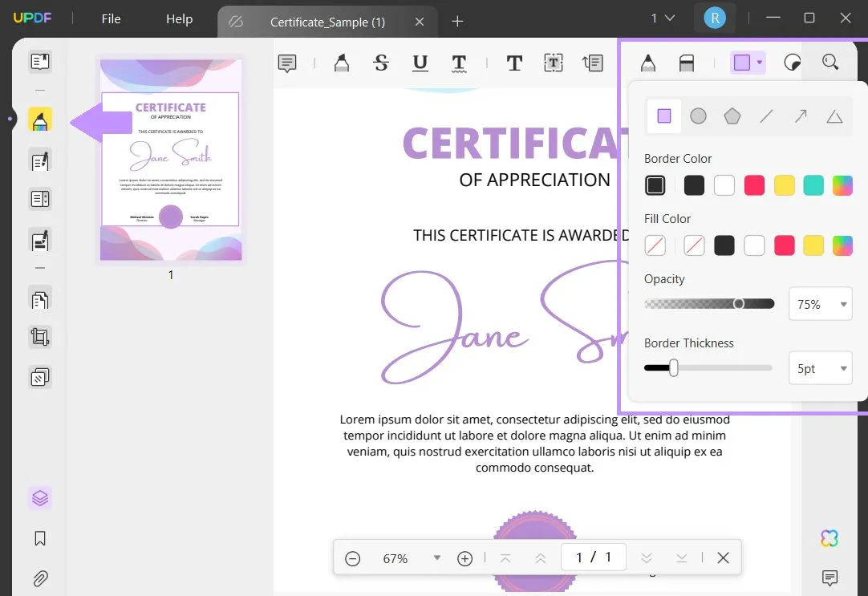Open the Text Box tool
Screen dimensions: 868x596
click(553, 62)
